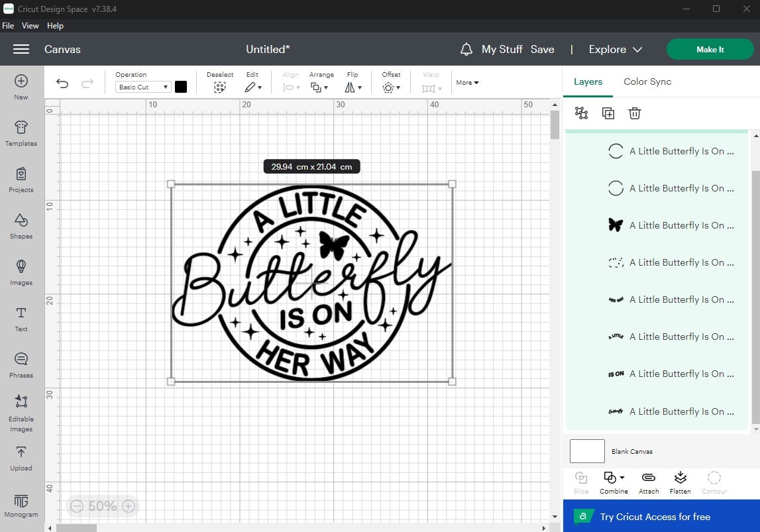This screenshot has width=760, height=532.
Task: Click the Untitled* project title
Action: (268, 49)
